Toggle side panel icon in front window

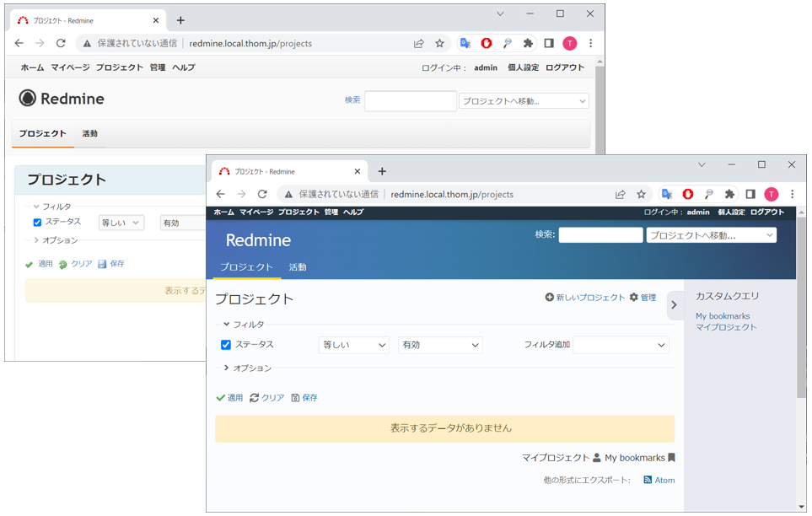(750, 194)
